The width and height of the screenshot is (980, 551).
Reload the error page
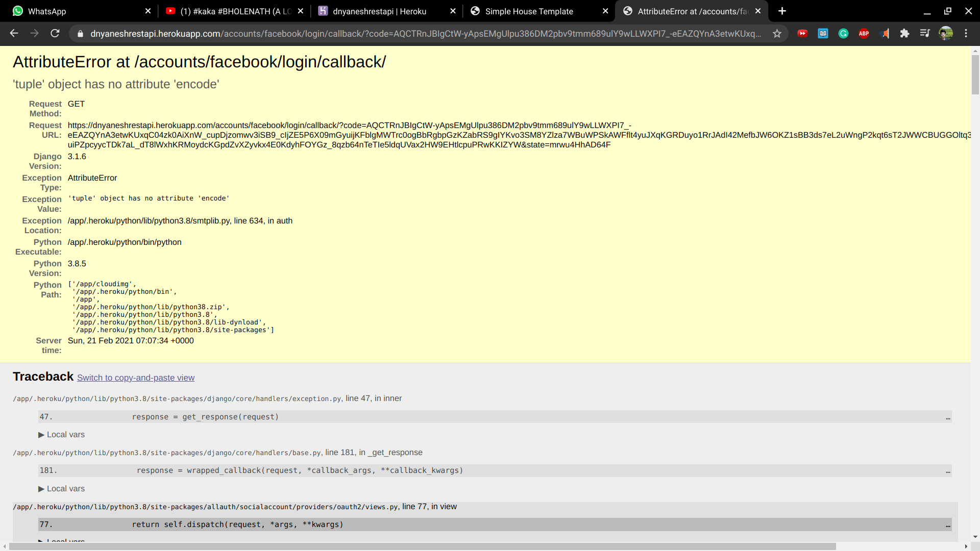[55, 33]
